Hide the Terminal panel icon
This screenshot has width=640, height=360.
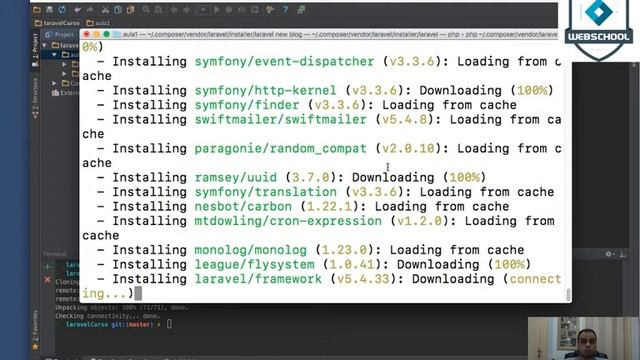[622, 254]
